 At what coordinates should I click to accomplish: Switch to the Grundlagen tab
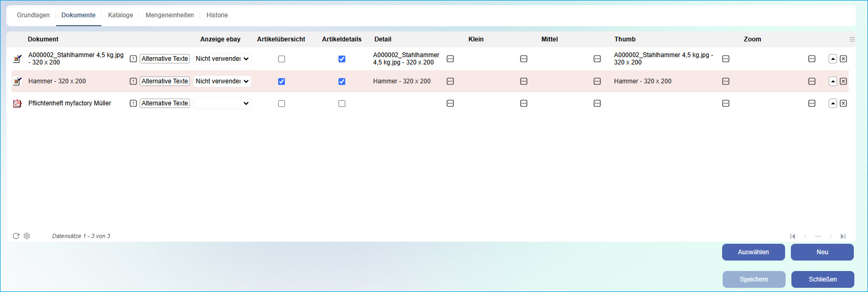click(33, 15)
